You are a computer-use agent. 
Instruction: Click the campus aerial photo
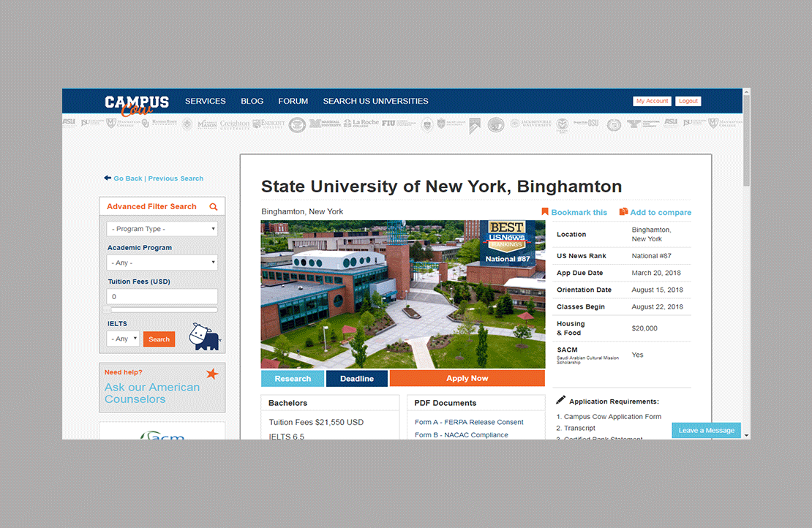coord(402,294)
